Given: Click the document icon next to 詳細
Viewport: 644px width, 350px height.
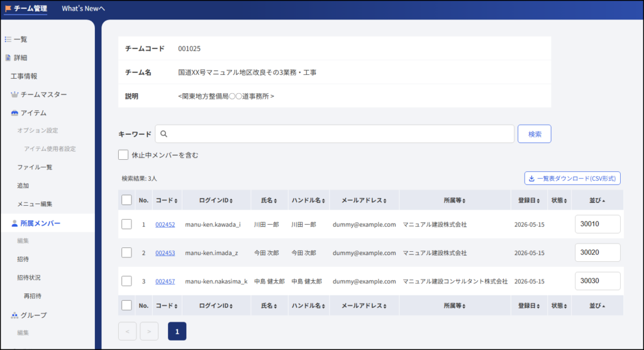Looking at the screenshot, I should click(8, 57).
